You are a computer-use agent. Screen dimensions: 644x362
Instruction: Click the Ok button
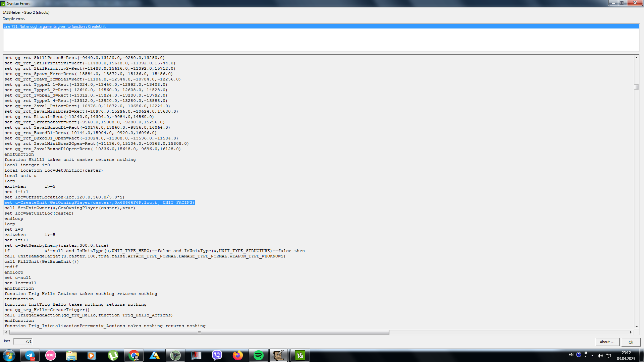(631, 342)
